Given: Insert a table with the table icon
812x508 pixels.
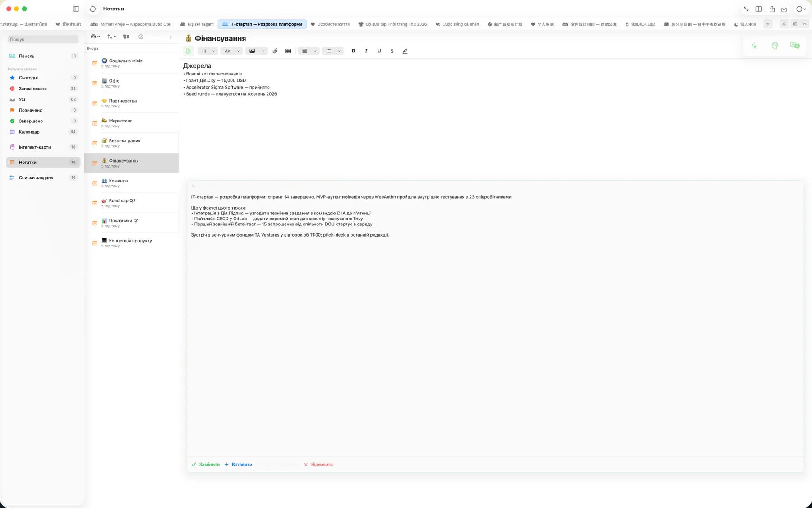Looking at the screenshot, I should pos(288,51).
